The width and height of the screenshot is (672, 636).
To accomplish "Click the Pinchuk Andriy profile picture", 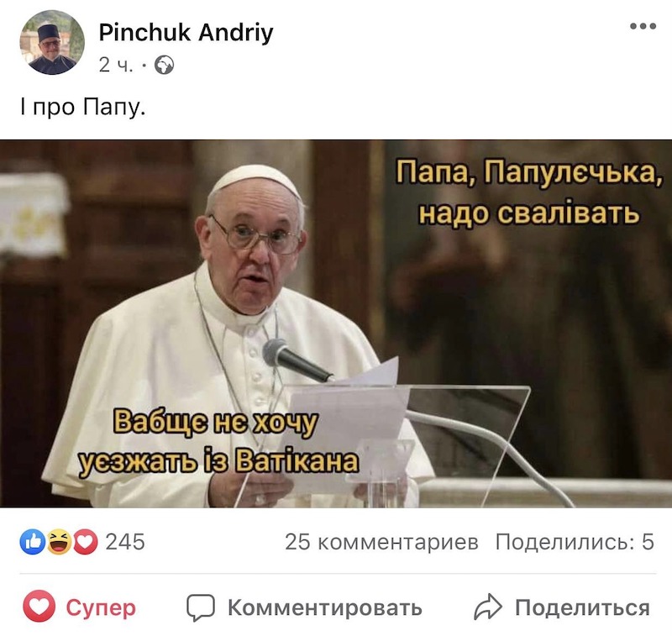I will click(x=52, y=42).
